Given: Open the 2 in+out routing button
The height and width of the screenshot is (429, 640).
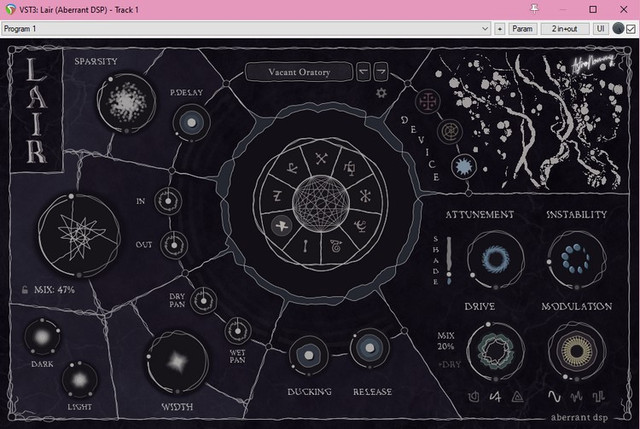Looking at the screenshot, I should 564,29.
